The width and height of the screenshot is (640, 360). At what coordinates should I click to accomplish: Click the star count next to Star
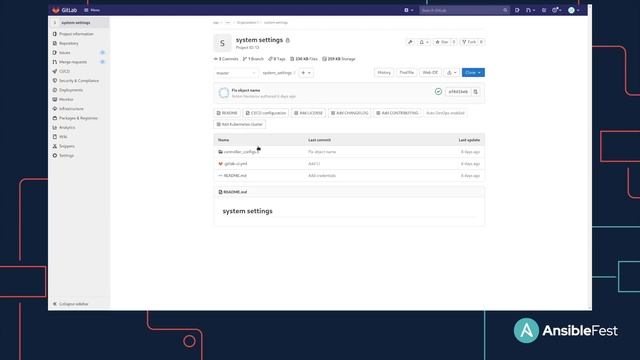tap(453, 42)
